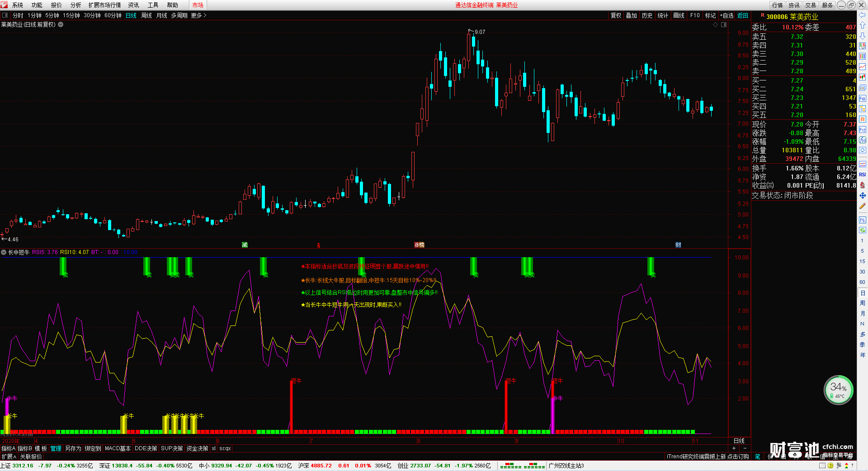This screenshot has height=471, width=868.
Task: Click the 交易 button at top right
Action: click(x=811, y=5)
